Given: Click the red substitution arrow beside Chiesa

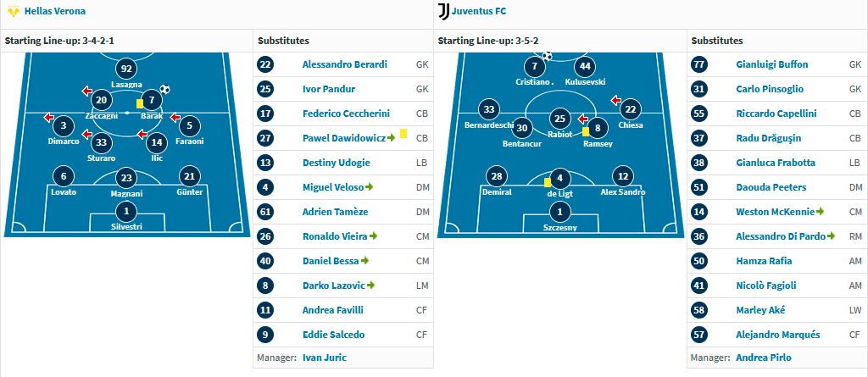Looking at the screenshot, I should [x=615, y=100].
